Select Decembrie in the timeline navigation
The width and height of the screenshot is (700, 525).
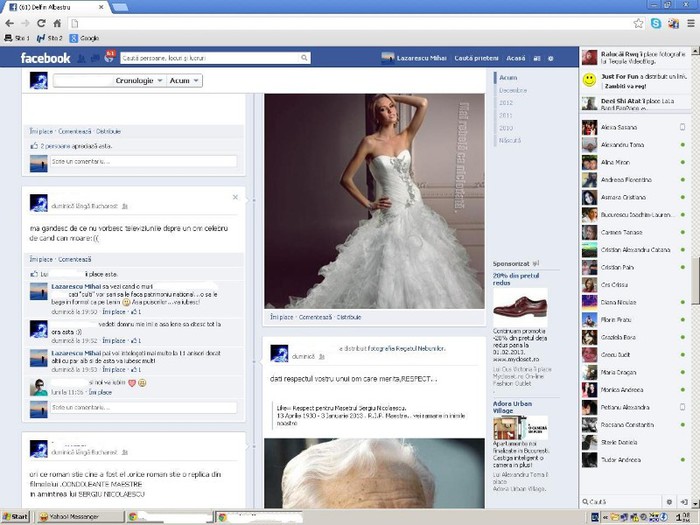512,90
